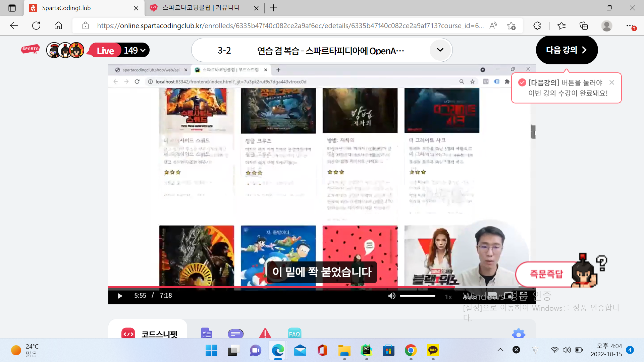Viewport: 644px width, 362px height.
Task: Play the lecture video
Action: (x=120, y=296)
